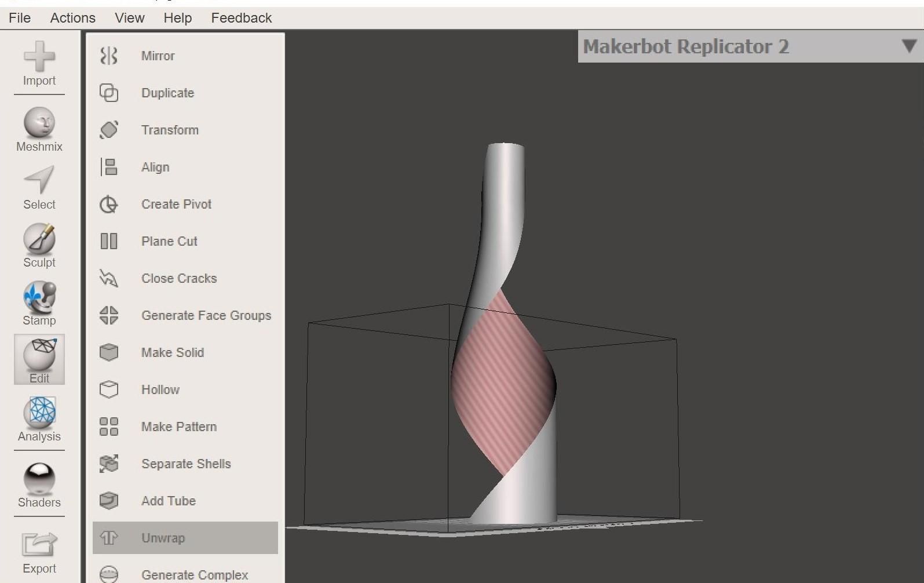Open the File menu

[20, 18]
